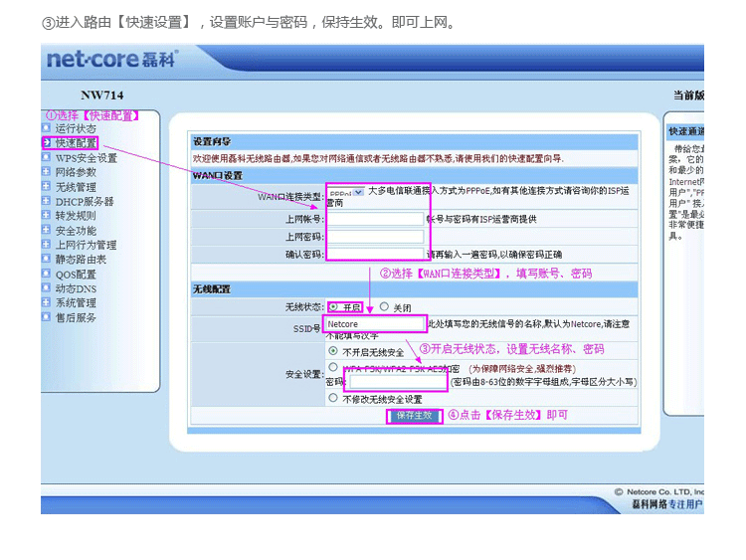Click the Netcore Co. LTD copyright text

658,492
